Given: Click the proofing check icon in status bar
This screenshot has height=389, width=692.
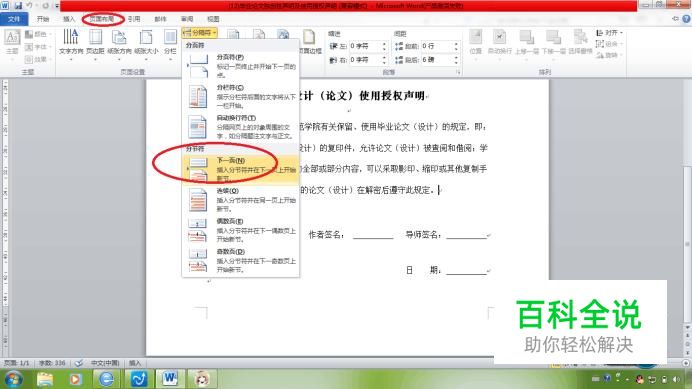Looking at the screenshot, I should (79, 363).
